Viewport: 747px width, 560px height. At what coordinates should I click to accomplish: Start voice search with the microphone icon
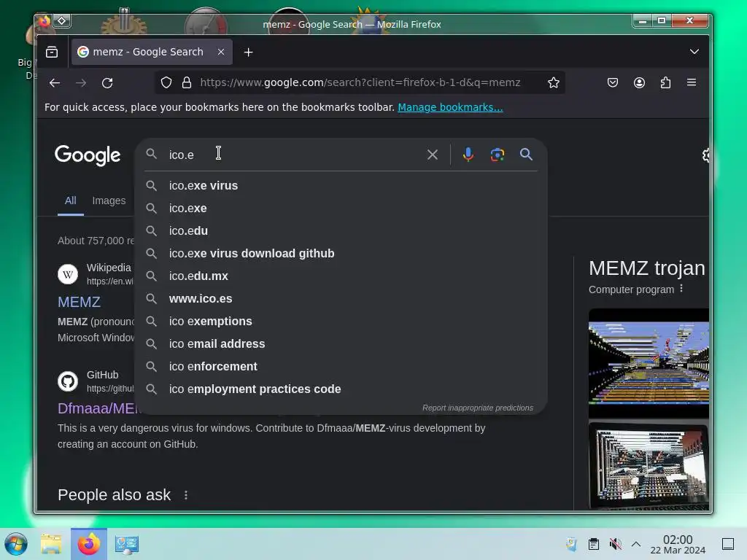468,155
